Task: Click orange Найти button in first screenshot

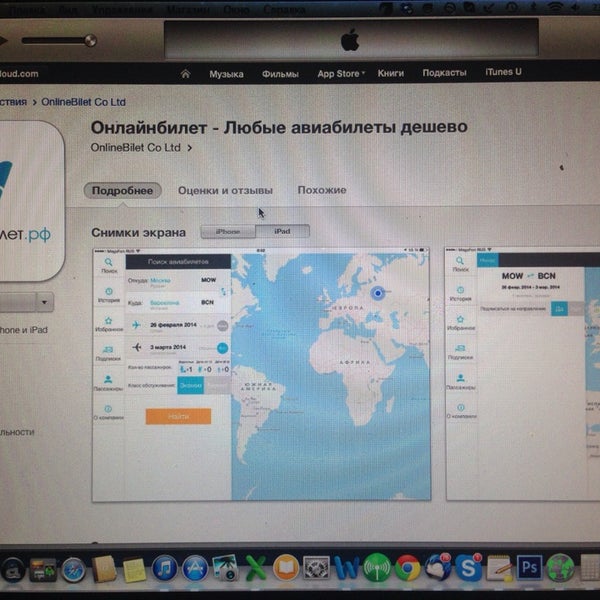Action: (x=178, y=416)
